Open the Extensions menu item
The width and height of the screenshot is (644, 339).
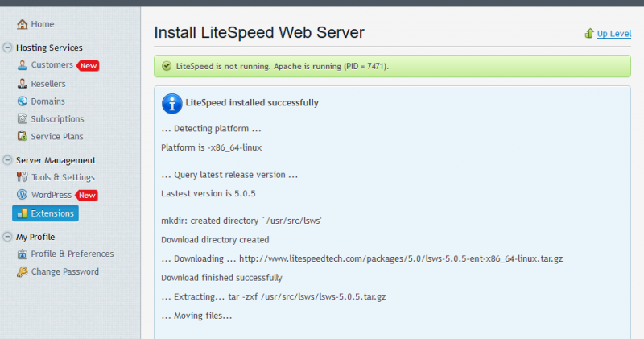[x=45, y=213]
